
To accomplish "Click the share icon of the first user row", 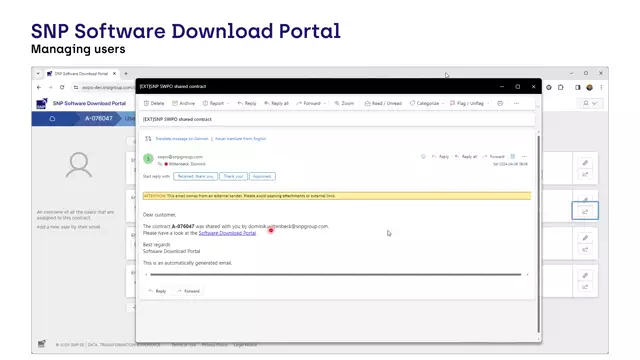I will [x=585, y=174].
